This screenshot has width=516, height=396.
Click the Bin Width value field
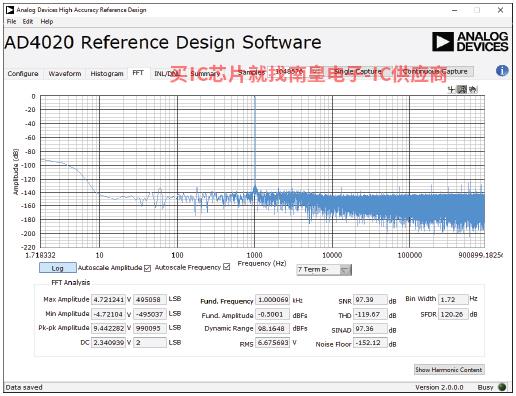(x=453, y=299)
